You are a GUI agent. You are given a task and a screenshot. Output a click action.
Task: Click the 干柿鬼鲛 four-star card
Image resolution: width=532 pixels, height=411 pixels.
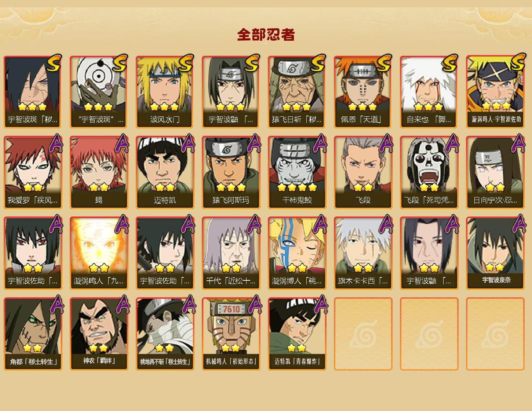(x=297, y=172)
